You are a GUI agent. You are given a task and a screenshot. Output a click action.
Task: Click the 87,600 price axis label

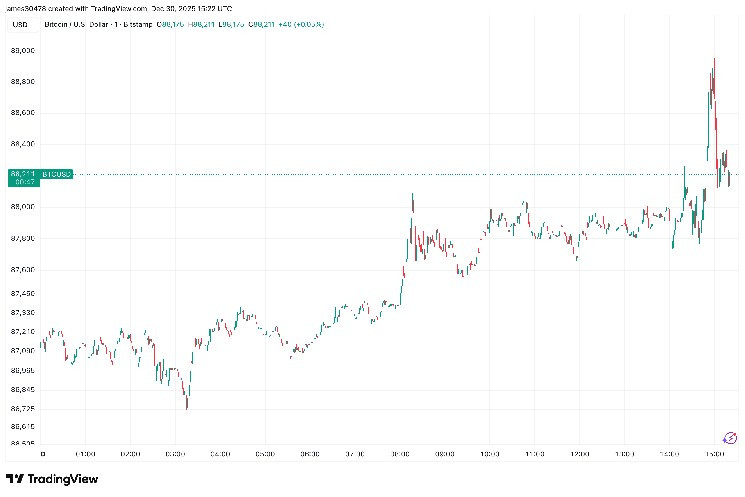[22, 269]
